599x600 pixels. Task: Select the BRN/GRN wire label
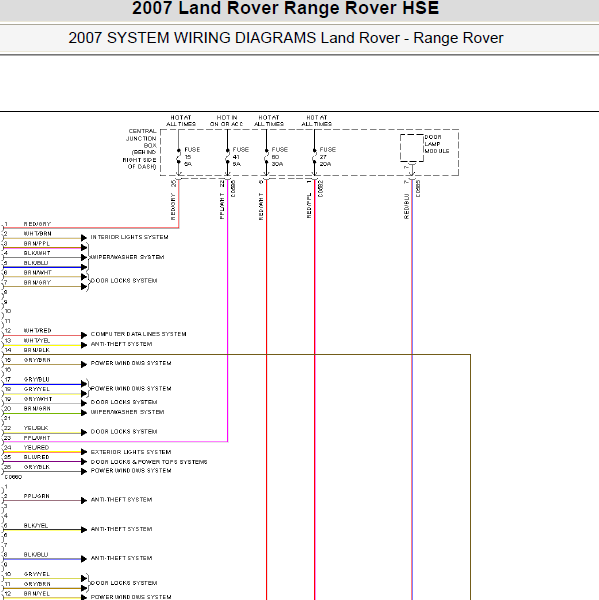(x=37, y=409)
